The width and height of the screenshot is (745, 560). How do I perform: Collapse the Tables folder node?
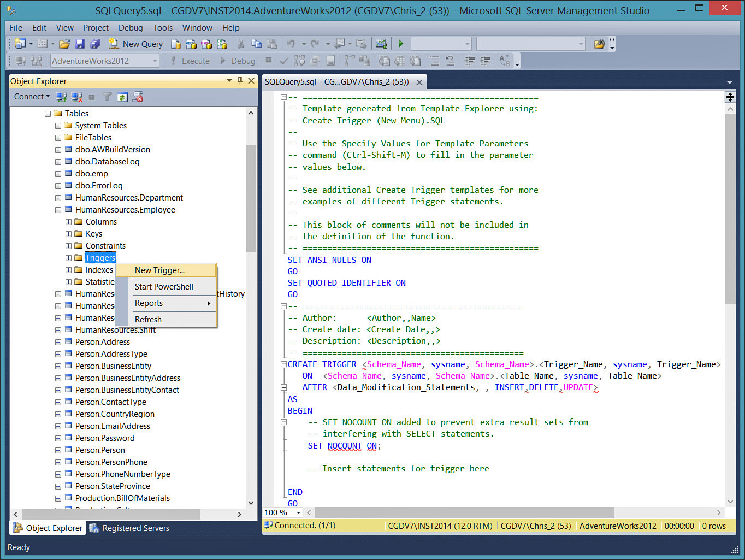(48, 114)
